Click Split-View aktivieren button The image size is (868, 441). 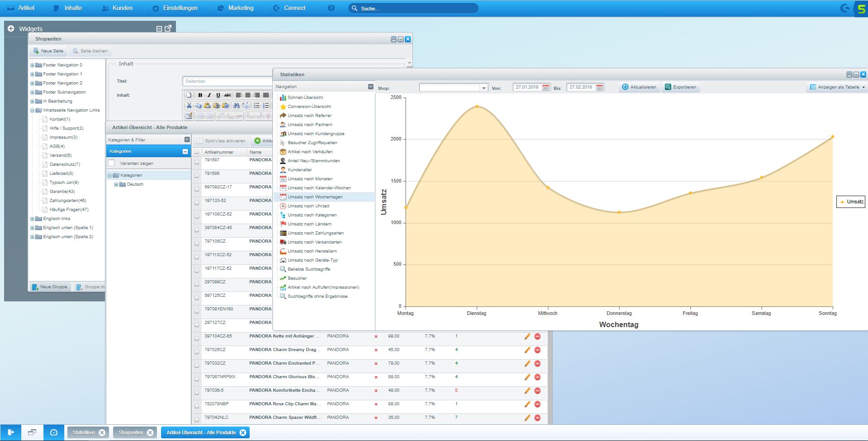pyautogui.click(x=221, y=141)
